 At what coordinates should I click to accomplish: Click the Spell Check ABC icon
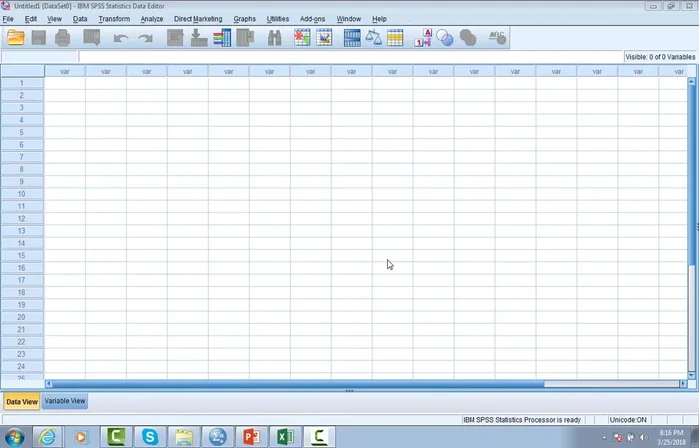click(x=497, y=38)
